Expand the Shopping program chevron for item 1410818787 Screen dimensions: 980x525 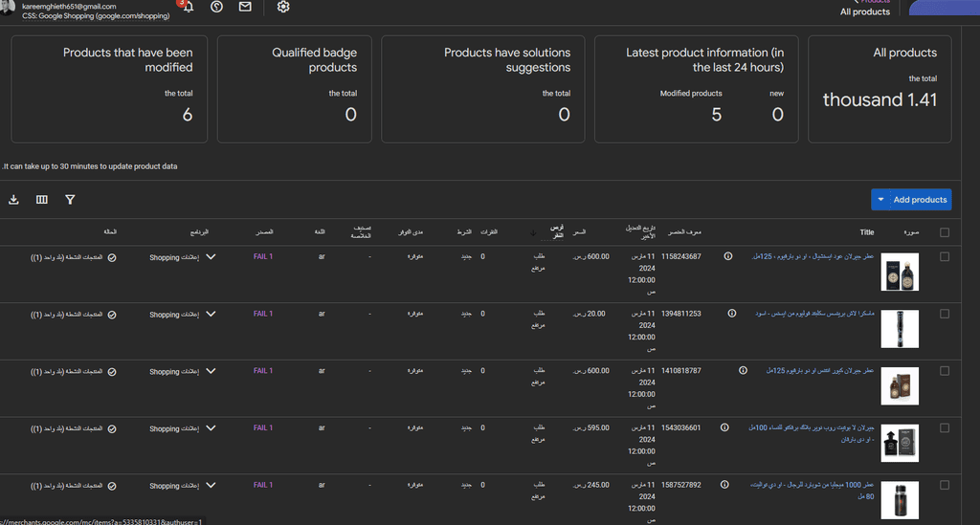point(211,371)
